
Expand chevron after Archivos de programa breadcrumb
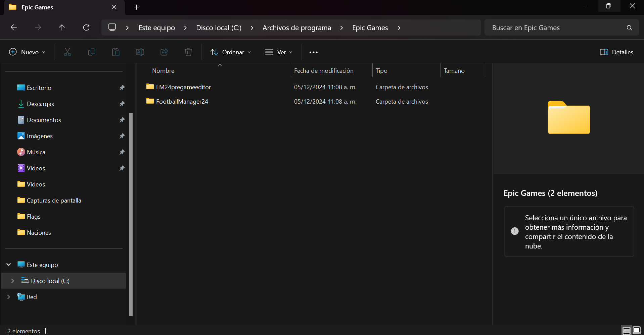click(x=341, y=28)
